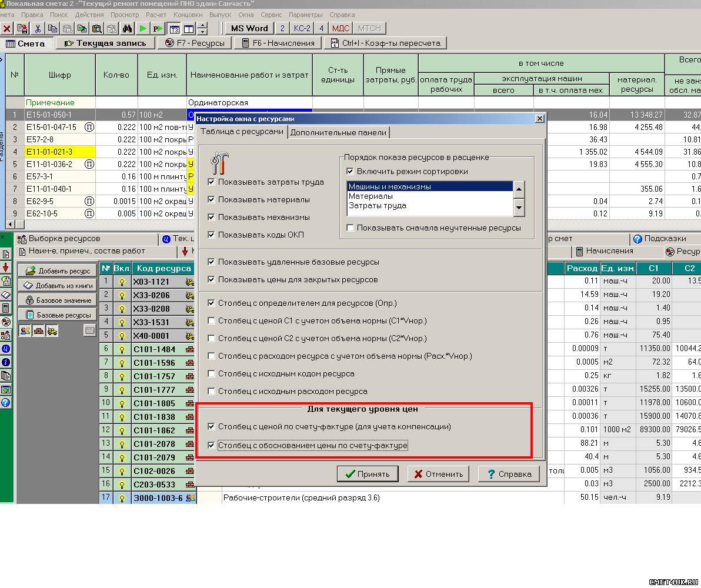Filter by bricks materials icon in resources panel

(x=39, y=331)
